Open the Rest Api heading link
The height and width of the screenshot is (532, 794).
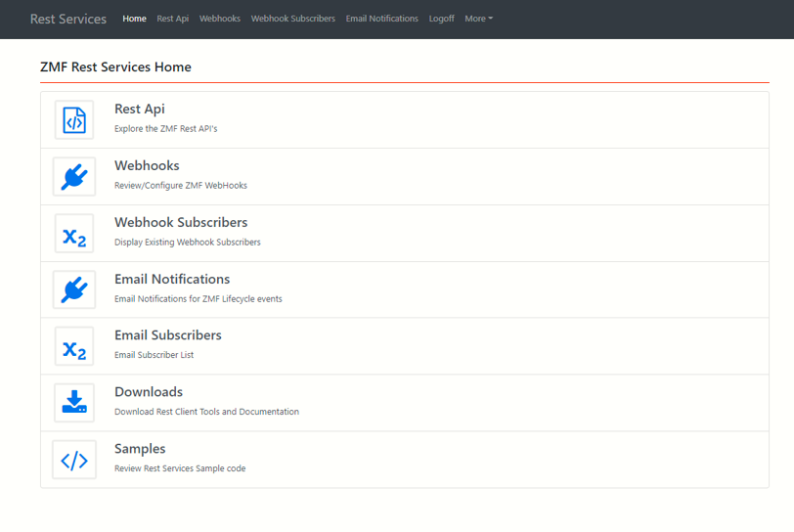140,110
